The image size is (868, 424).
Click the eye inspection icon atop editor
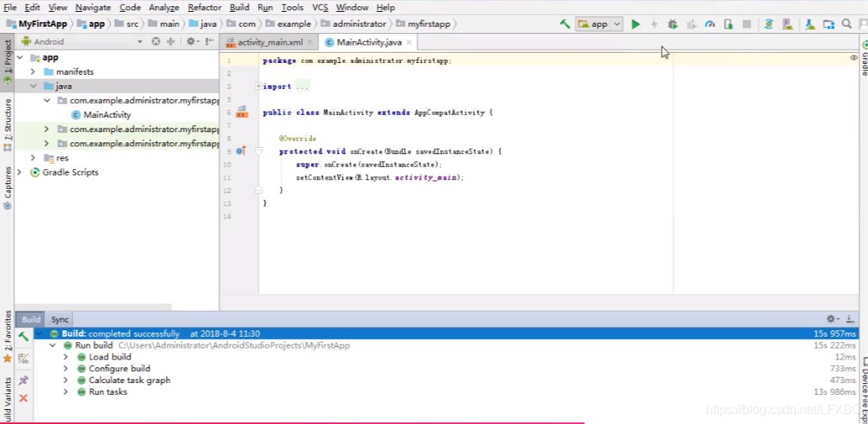coord(854,57)
